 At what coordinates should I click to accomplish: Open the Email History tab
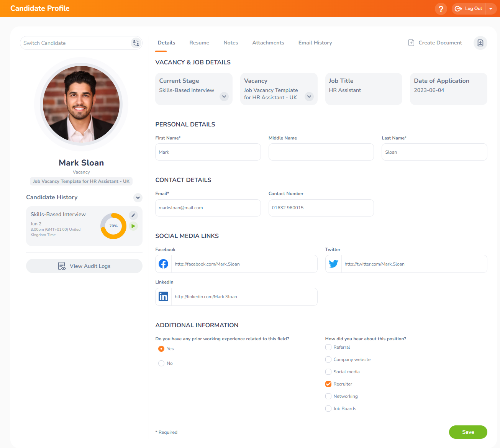pos(315,43)
